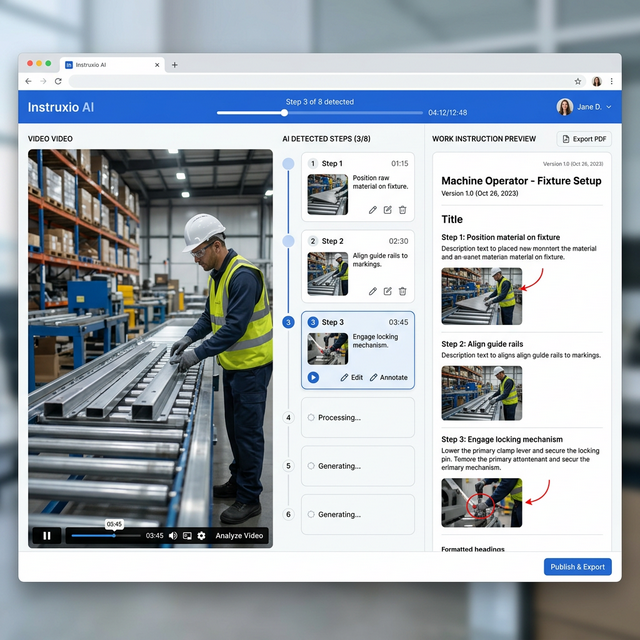
Task: Open the browser three-dot menu
Action: click(612, 81)
